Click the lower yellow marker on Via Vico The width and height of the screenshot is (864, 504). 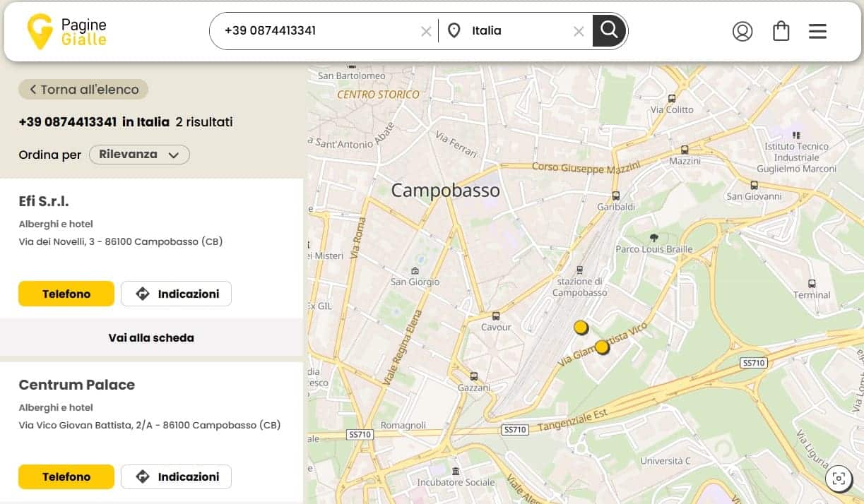(602, 347)
